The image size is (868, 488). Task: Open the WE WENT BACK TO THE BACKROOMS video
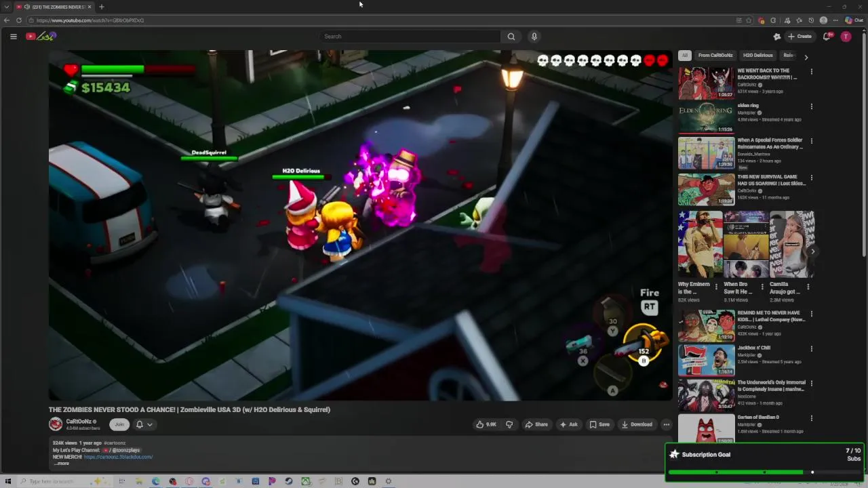[706, 83]
